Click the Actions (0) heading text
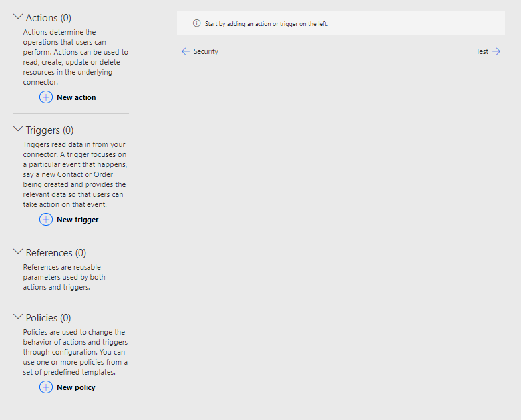Image resolution: width=521 pixels, height=420 pixels. coord(48,18)
